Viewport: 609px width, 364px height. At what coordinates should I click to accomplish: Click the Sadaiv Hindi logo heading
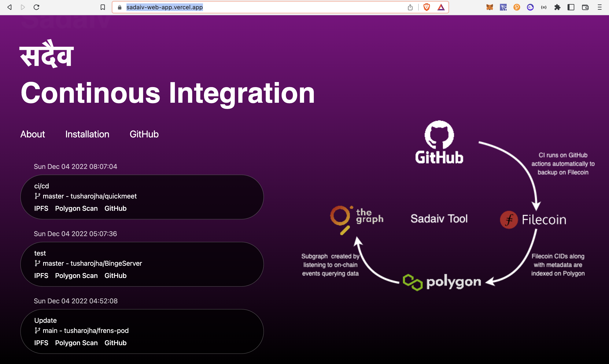pyautogui.click(x=47, y=54)
